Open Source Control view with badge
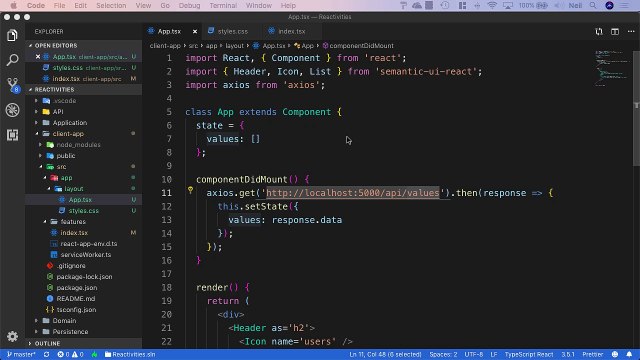This screenshot has height=360, width=640. click(13, 85)
